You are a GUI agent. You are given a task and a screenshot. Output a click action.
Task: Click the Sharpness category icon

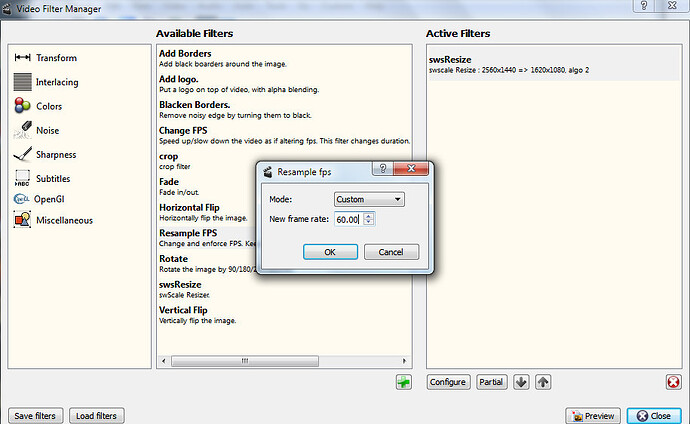tap(22, 154)
